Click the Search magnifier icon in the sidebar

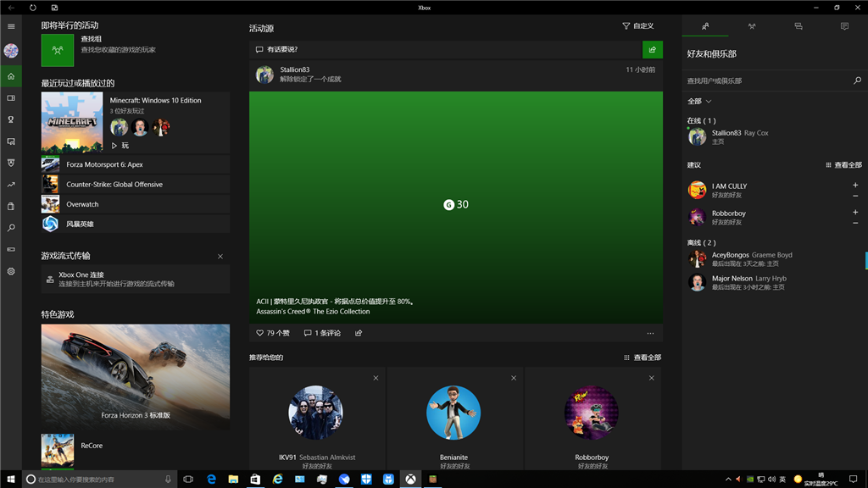click(x=11, y=228)
